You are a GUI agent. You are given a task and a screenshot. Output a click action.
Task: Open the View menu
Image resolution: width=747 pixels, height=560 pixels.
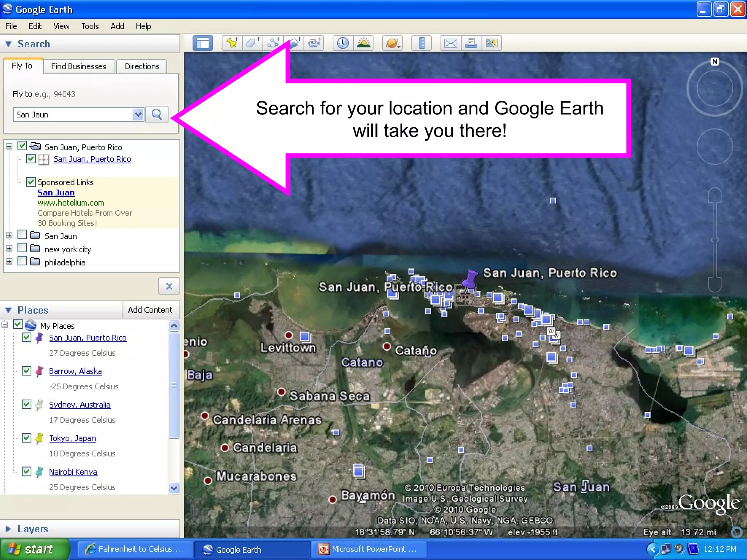click(61, 26)
